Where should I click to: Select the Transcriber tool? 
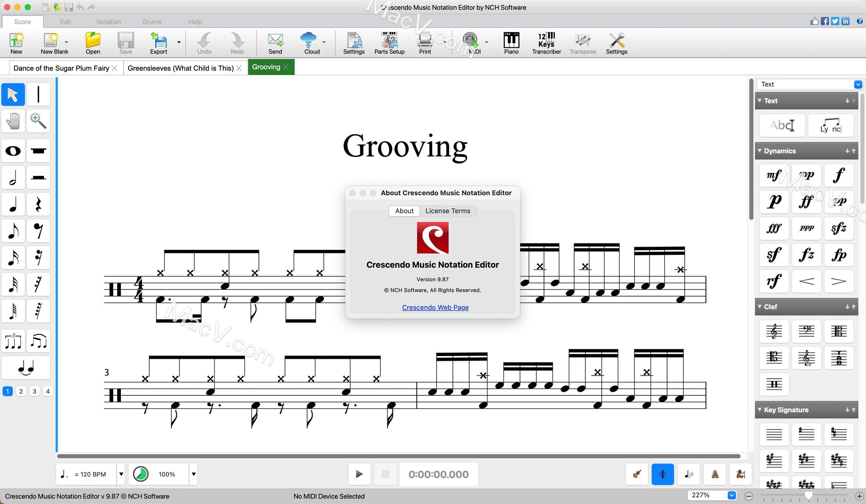546,43
